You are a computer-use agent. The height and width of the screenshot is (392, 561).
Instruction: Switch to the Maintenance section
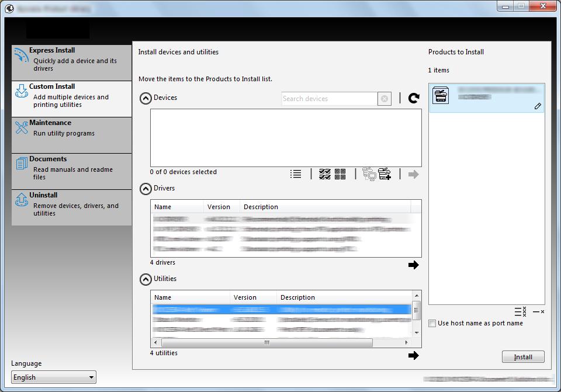point(71,135)
